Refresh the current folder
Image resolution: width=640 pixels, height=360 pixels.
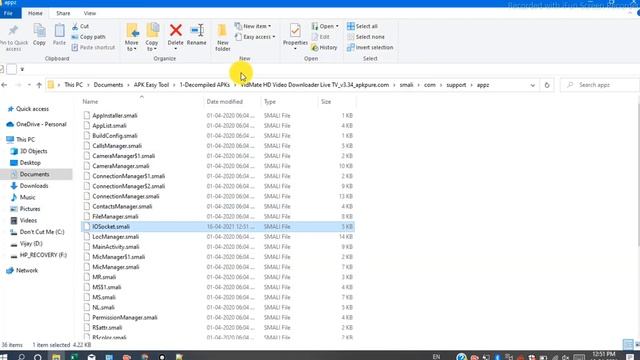(547, 85)
